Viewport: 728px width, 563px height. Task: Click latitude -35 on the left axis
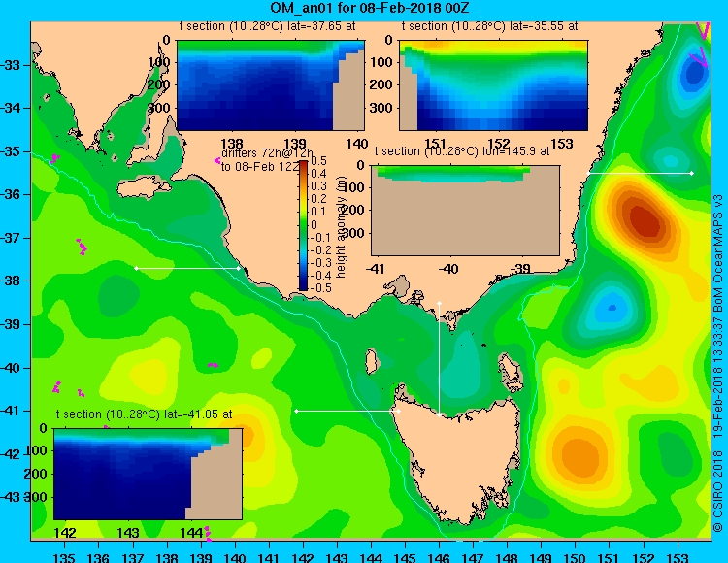[x=11, y=151]
